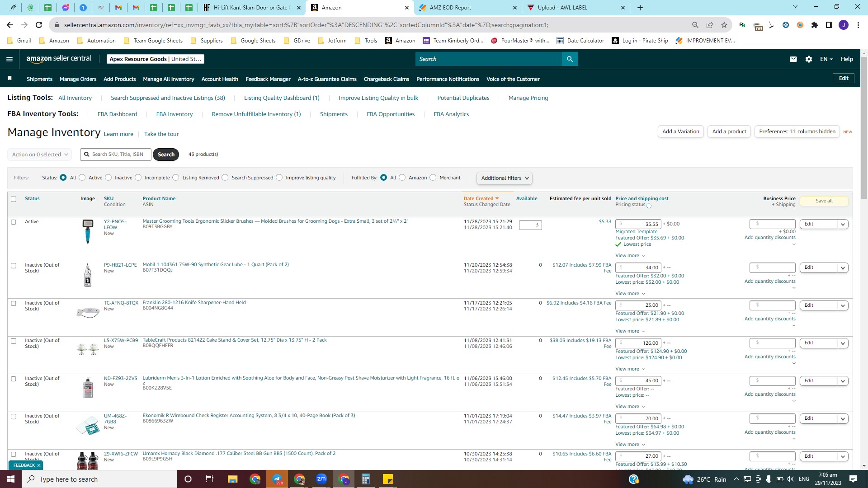868x488 pixels.
Task: Open the Chrome three-dot menu
Action: [858, 25]
